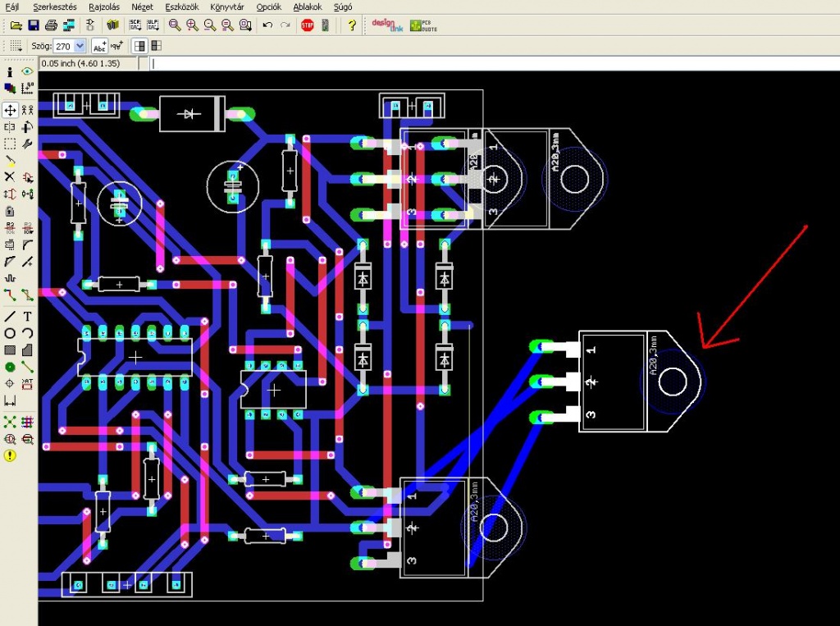Select the Info tool

10,71
